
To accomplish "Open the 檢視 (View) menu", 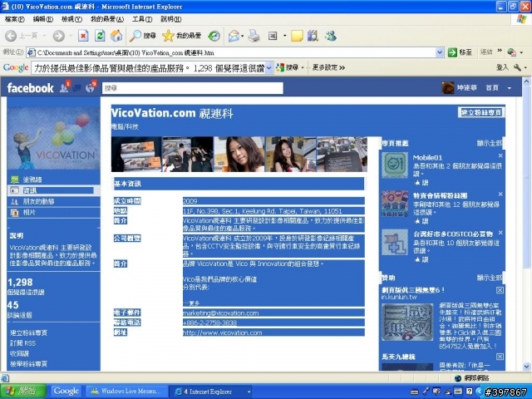I will click(x=71, y=19).
